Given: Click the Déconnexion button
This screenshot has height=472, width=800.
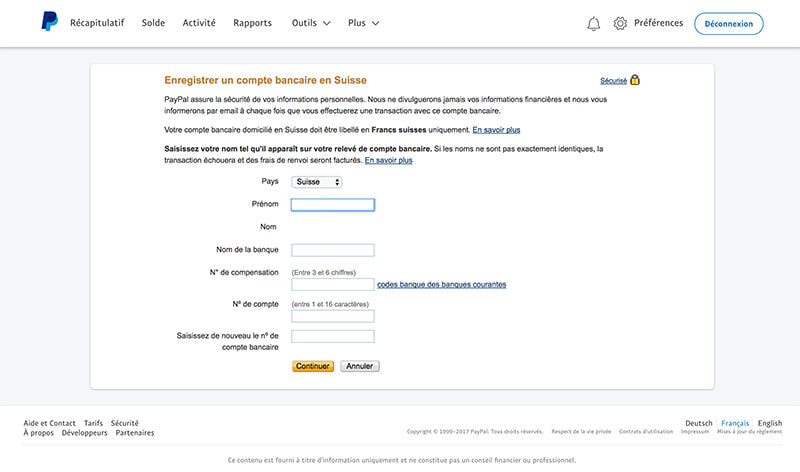Looking at the screenshot, I should coord(728,23).
